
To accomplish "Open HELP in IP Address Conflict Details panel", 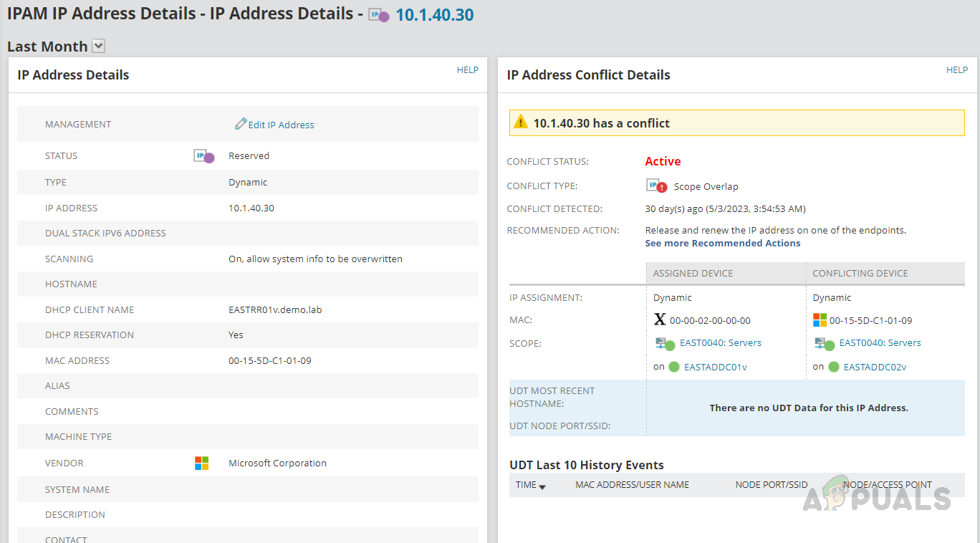I will click(x=956, y=70).
